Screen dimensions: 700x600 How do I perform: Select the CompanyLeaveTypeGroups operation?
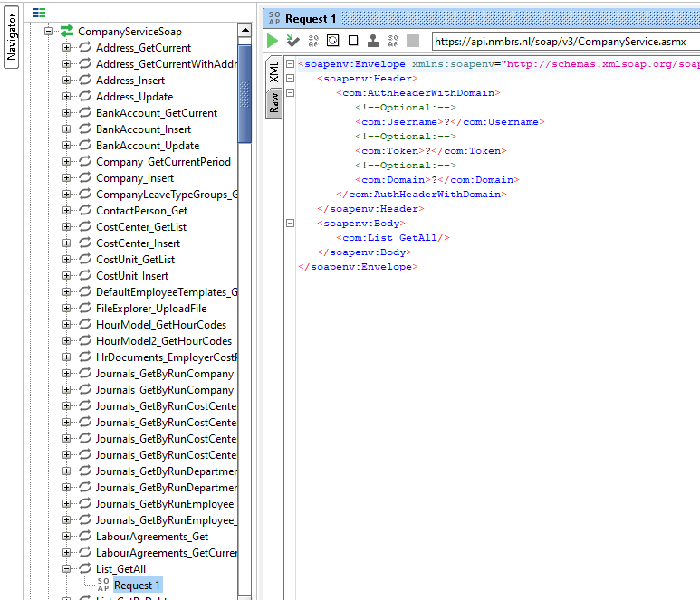click(x=167, y=194)
